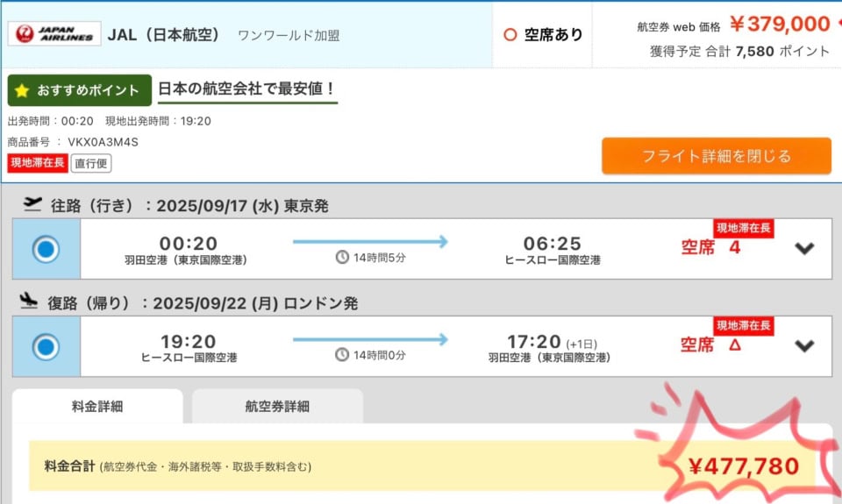
Task: Click the red 現地滞在長 tag under product number
Action: point(38,163)
